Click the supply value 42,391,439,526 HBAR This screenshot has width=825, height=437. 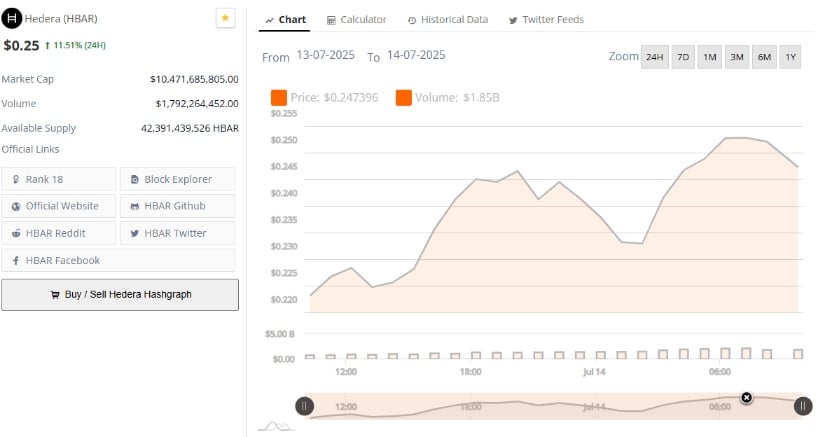point(190,128)
